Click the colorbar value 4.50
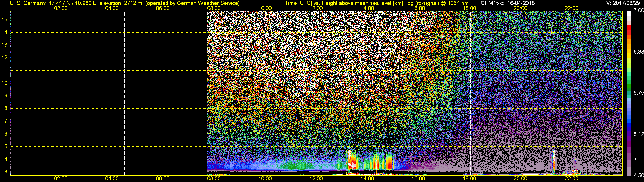The height and width of the screenshot is (182, 644). 638,175
